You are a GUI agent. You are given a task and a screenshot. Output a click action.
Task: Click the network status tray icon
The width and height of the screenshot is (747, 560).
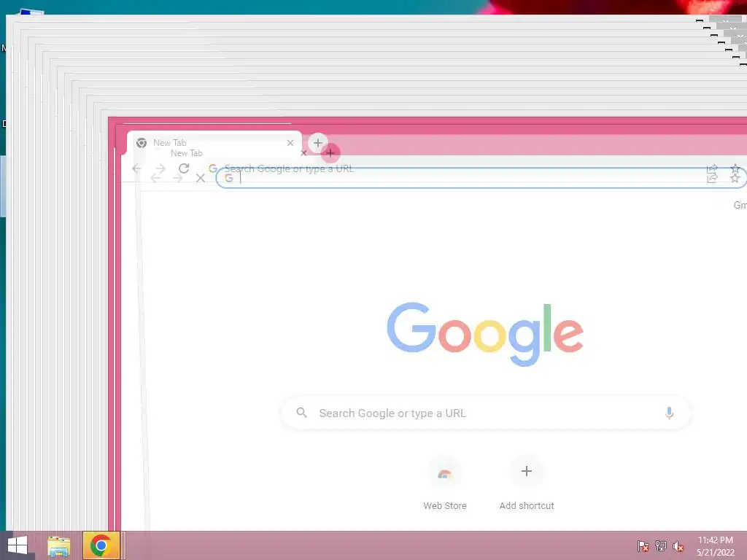coord(661,545)
